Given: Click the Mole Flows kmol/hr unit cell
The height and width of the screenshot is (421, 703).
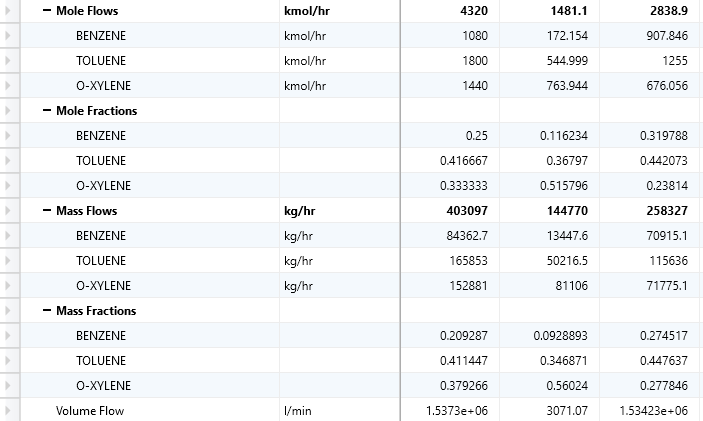Looking at the screenshot, I should [x=339, y=11].
